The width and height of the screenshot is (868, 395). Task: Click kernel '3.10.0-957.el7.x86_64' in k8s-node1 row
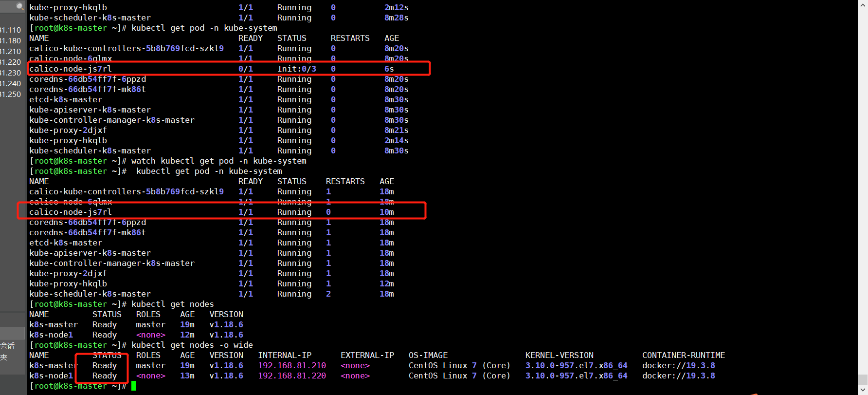[x=577, y=376]
